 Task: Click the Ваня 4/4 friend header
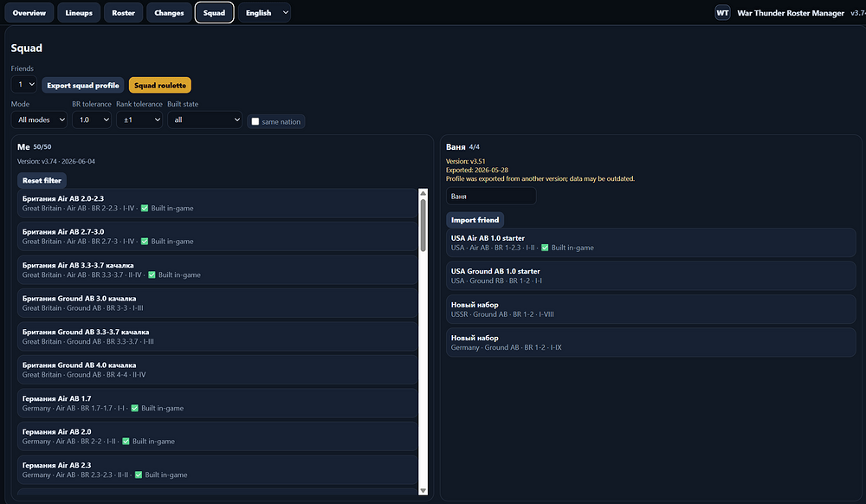coord(462,147)
